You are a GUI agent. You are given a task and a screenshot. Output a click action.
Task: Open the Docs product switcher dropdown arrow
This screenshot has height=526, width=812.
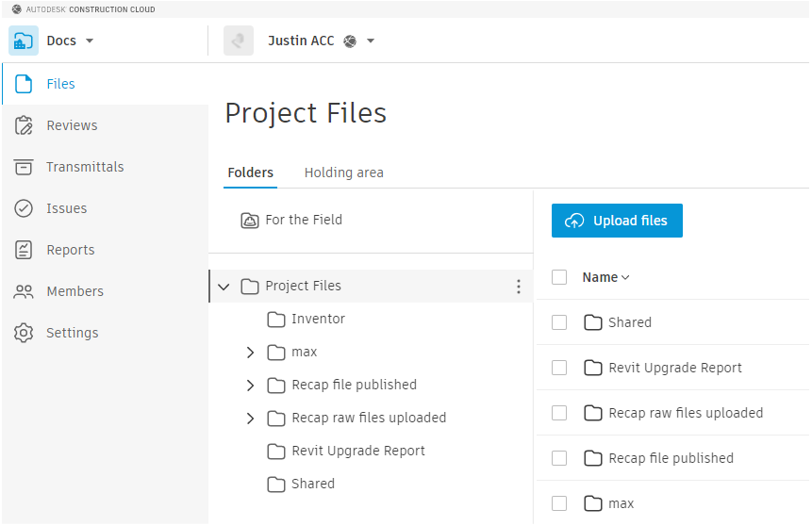[x=90, y=41]
